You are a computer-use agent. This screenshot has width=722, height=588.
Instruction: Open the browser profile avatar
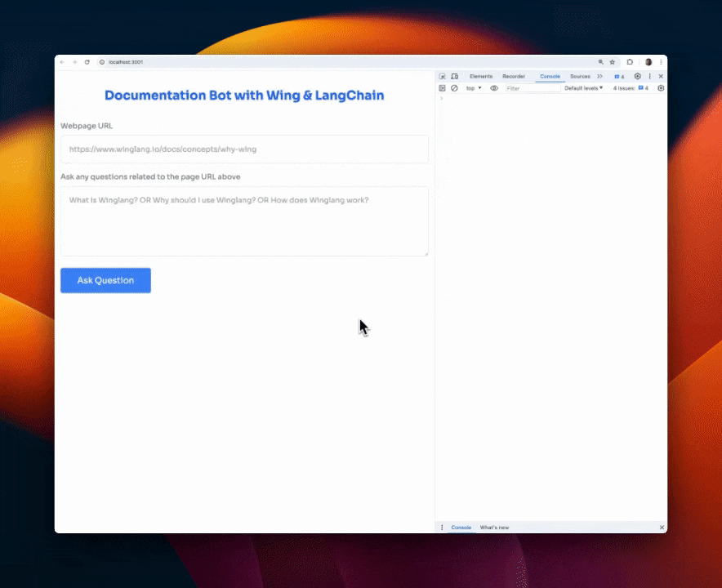tap(648, 62)
